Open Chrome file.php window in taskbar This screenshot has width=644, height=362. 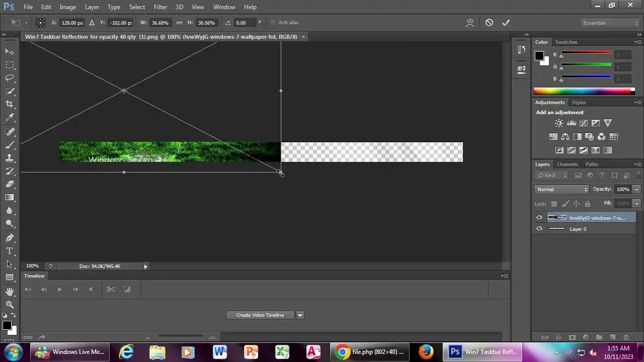(370, 352)
